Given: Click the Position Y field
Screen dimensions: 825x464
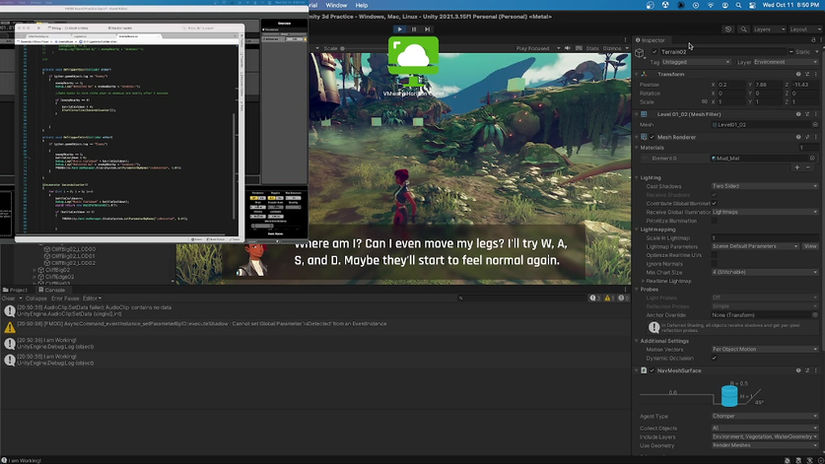Looking at the screenshot, I should [x=768, y=84].
